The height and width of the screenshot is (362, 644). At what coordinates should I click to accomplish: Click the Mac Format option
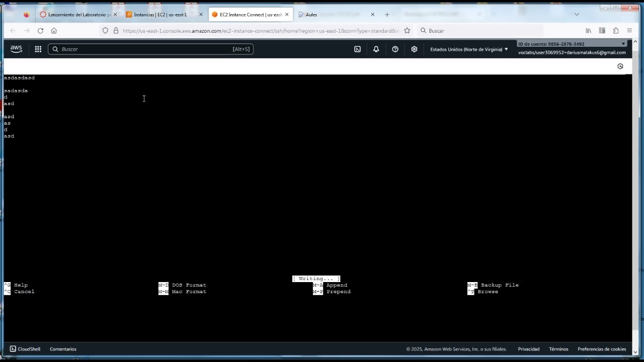[x=183, y=292]
